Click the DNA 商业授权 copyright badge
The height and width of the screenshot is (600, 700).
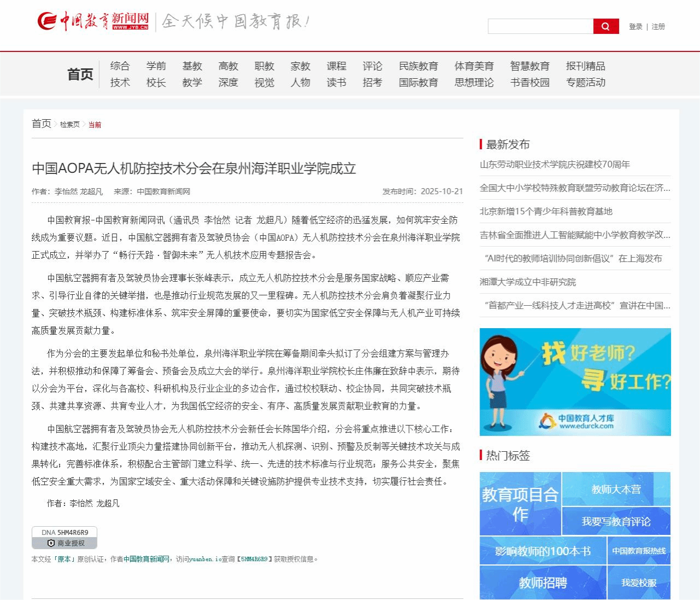pyautogui.click(x=65, y=538)
